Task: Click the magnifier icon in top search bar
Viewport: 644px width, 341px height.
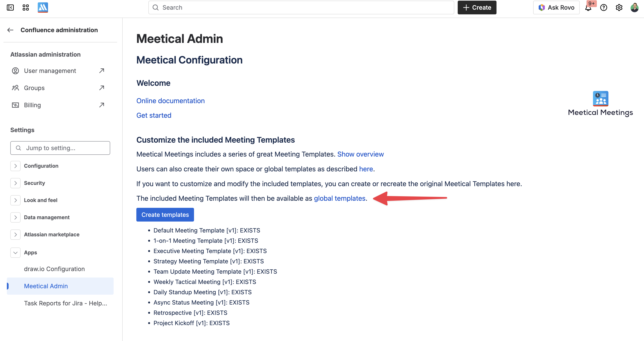Action: pyautogui.click(x=156, y=8)
